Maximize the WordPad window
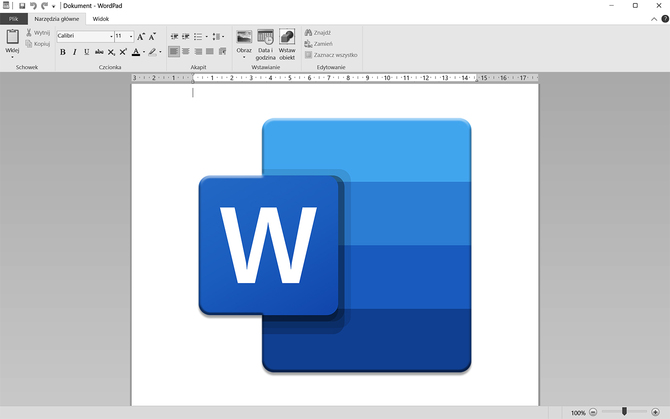 [x=635, y=6]
